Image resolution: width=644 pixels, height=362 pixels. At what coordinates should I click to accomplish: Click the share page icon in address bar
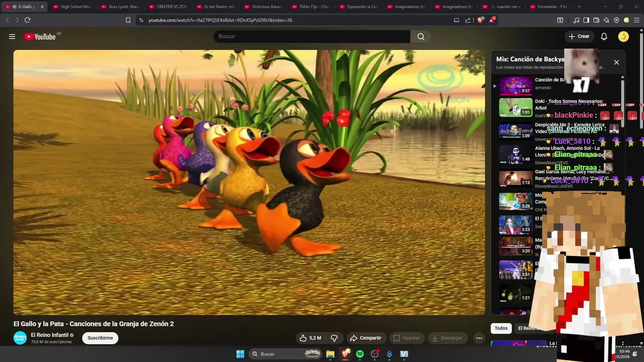point(468,20)
